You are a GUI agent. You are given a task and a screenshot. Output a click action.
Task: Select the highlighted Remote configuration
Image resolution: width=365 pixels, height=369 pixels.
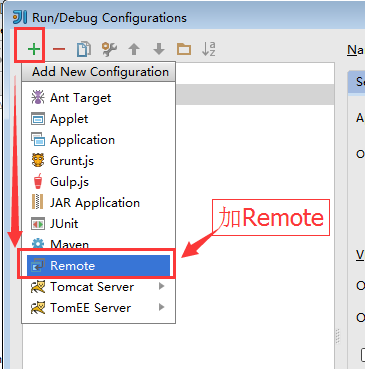pos(99,266)
